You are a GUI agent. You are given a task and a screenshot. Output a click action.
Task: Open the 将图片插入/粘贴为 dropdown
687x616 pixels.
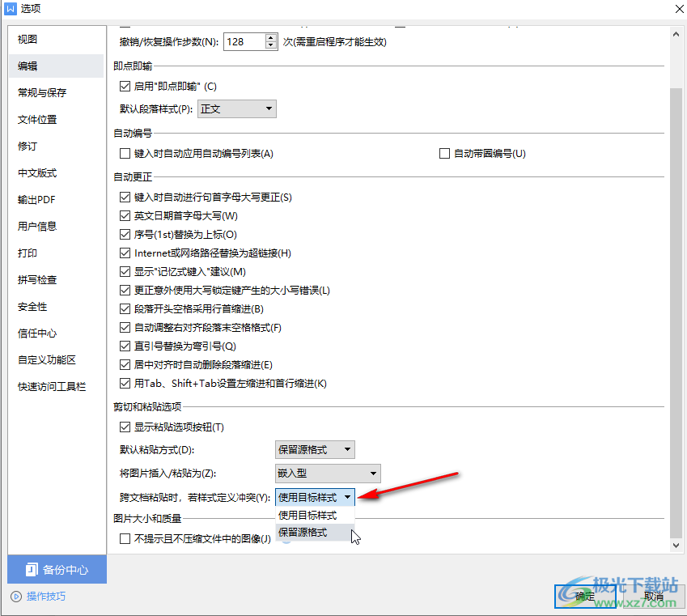click(328, 474)
